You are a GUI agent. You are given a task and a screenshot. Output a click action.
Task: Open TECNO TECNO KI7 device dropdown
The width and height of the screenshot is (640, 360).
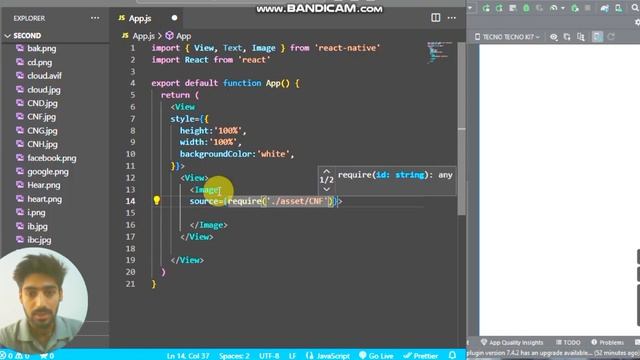pos(507,37)
